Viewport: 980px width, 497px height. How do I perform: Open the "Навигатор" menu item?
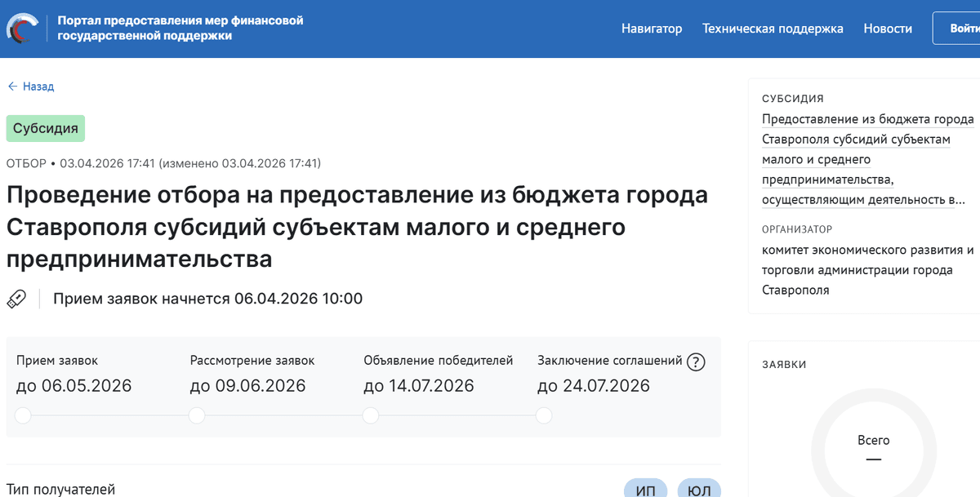pyautogui.click(x=652, y=28)
